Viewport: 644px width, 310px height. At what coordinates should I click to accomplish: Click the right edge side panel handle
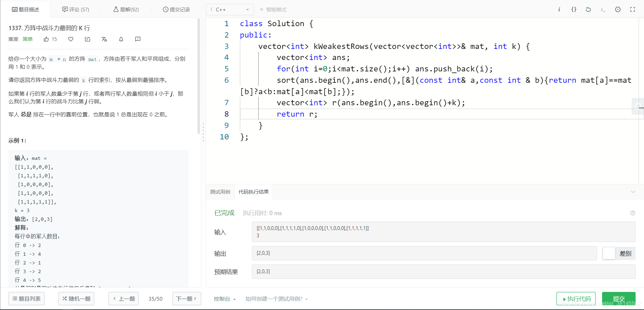[x=638, y=106]
